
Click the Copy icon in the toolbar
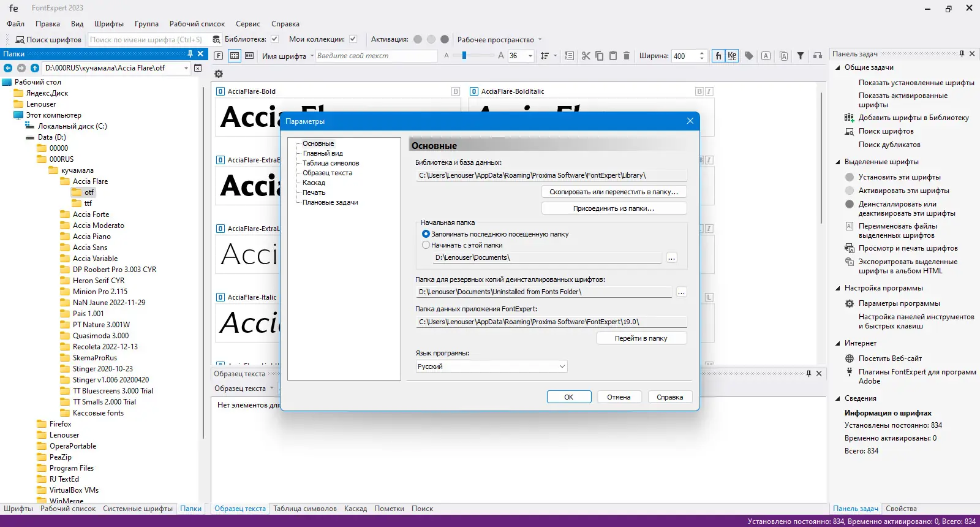600,56
